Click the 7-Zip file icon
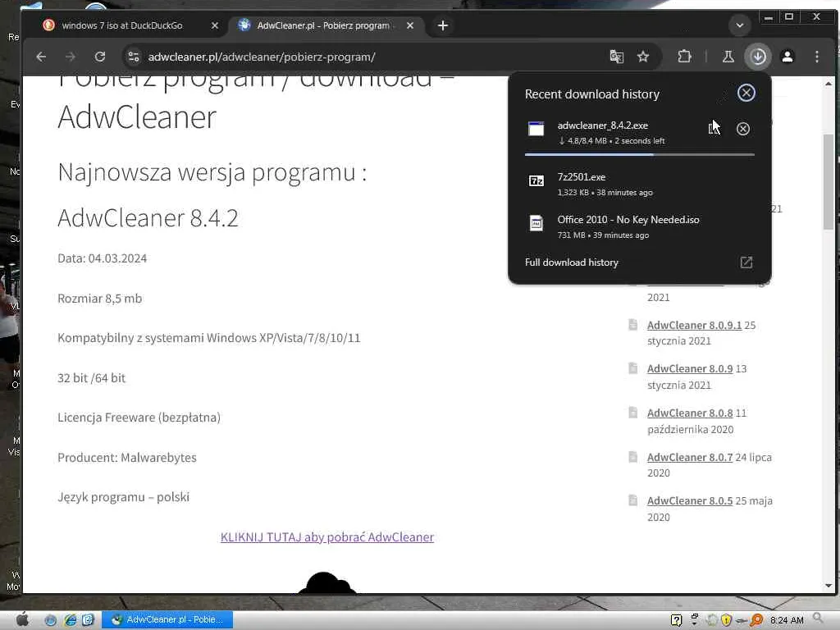The height and width of the screenshot is (630, 840). 536,180
